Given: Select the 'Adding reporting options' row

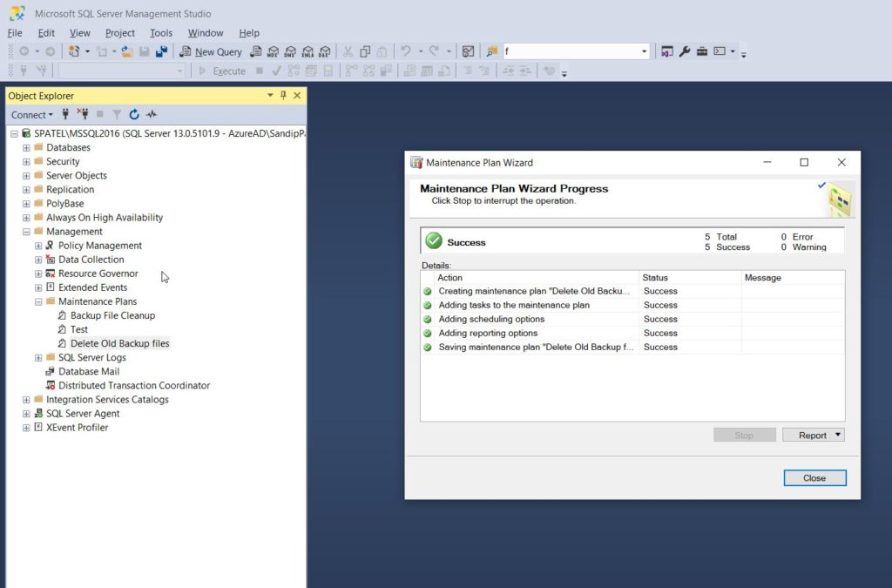Looking at the screenshot, I should 632,334.
